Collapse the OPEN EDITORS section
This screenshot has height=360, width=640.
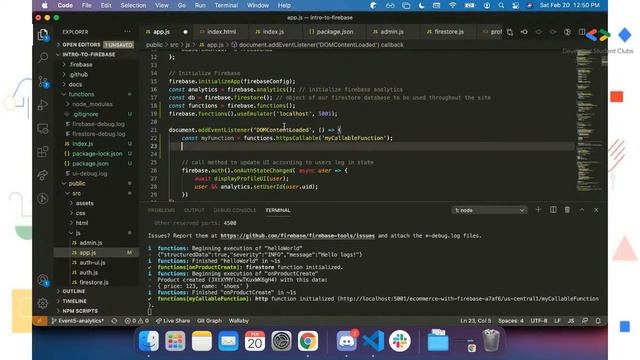click(x=96, y=44)
